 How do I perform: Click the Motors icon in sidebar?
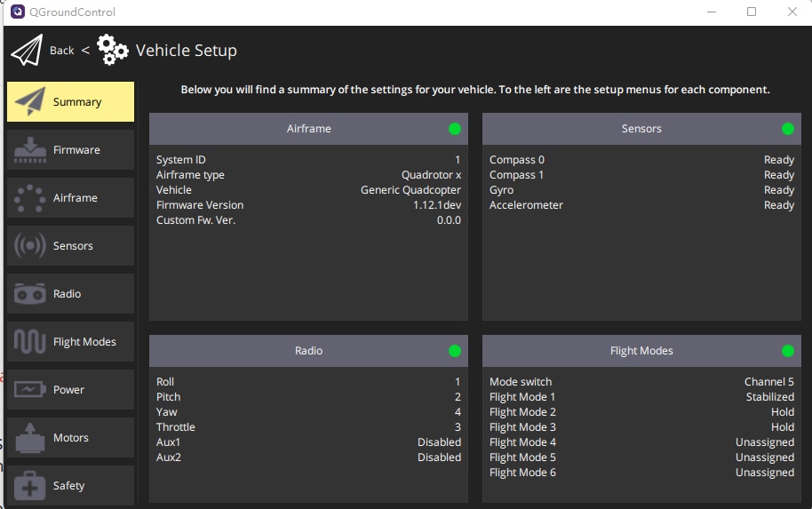[x=30, y=438]
